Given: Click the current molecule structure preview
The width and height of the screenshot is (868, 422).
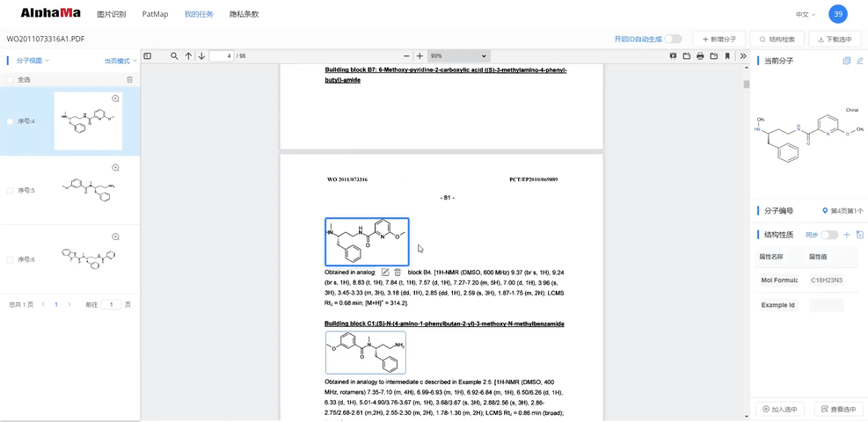Looking at the screenshot, I should (809, 135).
